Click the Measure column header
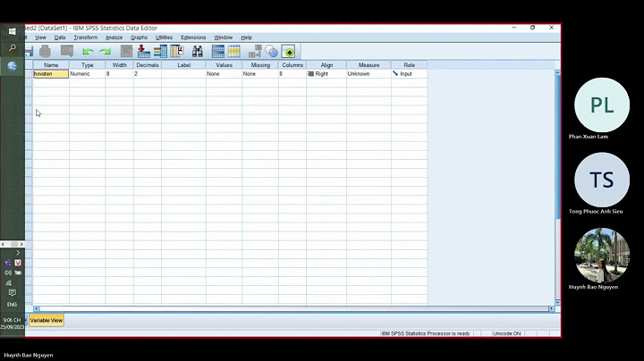The width and height of the screenshot is (644, 361). (x=369, y=65)
